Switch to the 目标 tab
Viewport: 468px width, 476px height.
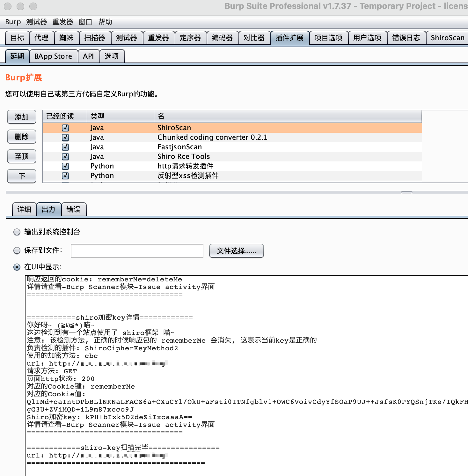(18, 38)
